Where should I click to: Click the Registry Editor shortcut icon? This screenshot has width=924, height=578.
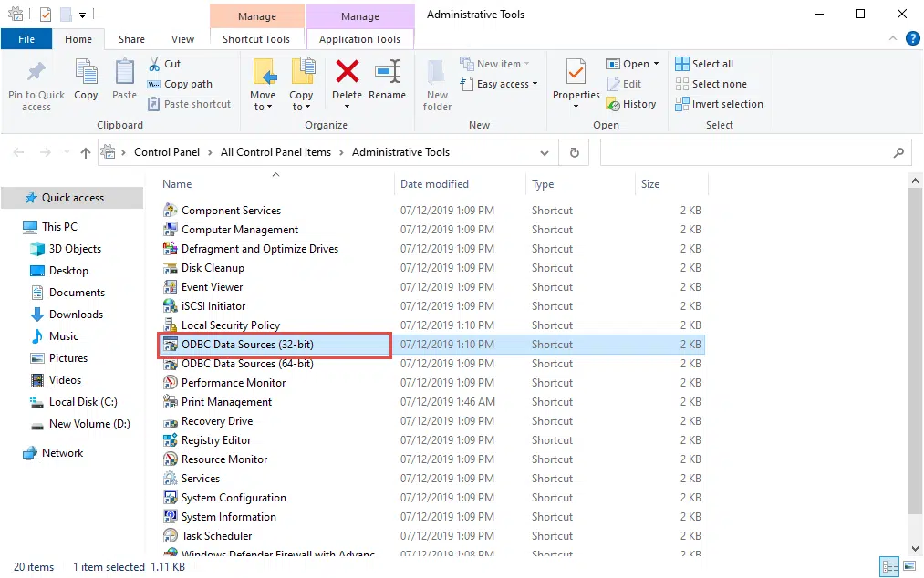(x=171, y=440)
